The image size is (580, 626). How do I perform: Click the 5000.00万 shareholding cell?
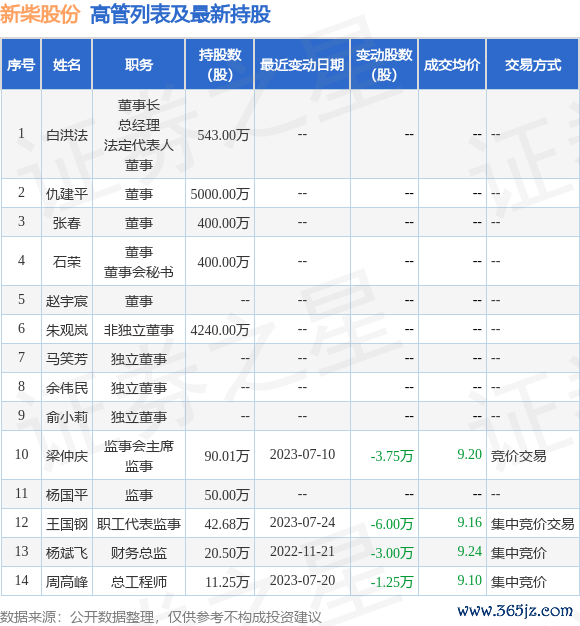tap(220, 194)
